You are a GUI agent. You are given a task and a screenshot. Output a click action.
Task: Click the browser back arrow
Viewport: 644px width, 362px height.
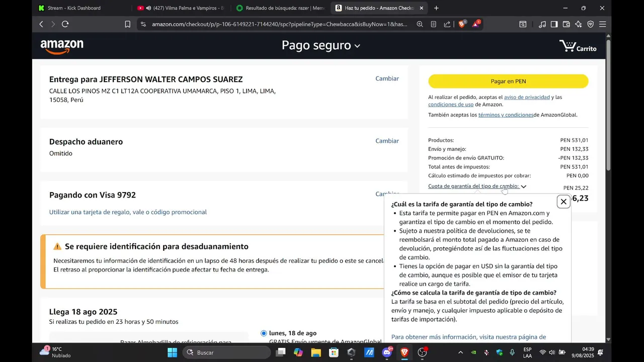tap(41, 24)
